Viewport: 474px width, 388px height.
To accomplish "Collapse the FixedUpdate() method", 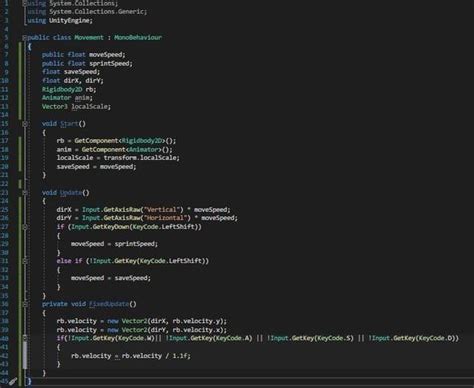I will [25, 304].
